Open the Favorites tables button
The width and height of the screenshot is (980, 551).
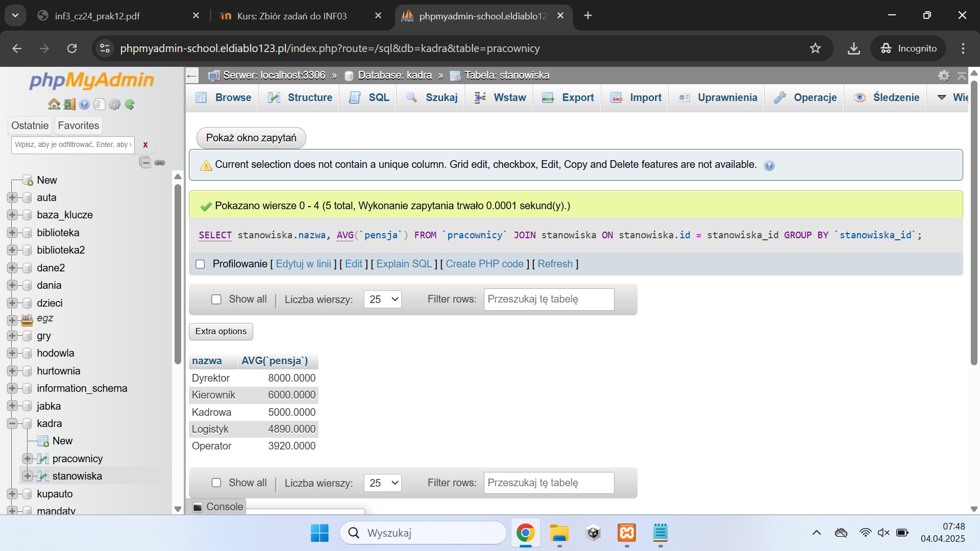[79, 126]
